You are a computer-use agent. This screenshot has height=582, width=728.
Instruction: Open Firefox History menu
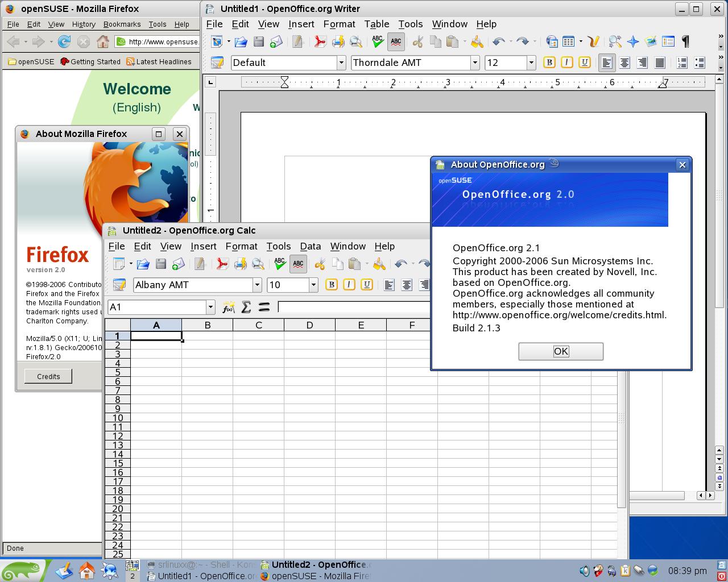[84, 24]
